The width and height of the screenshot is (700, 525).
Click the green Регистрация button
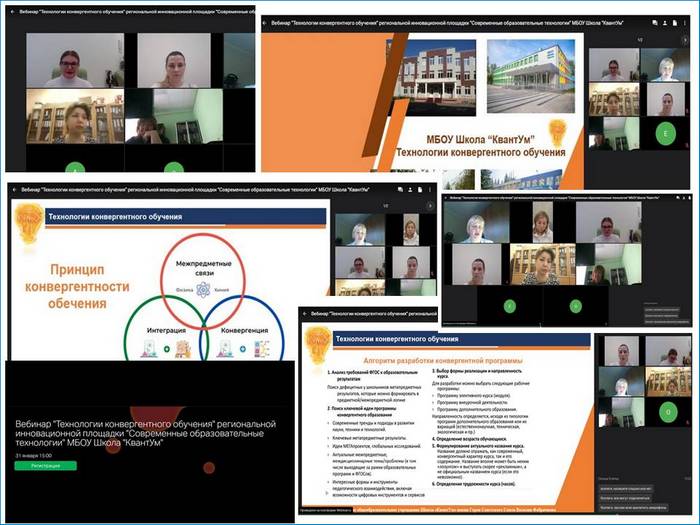pyautogui.click(x=44, y=465)
